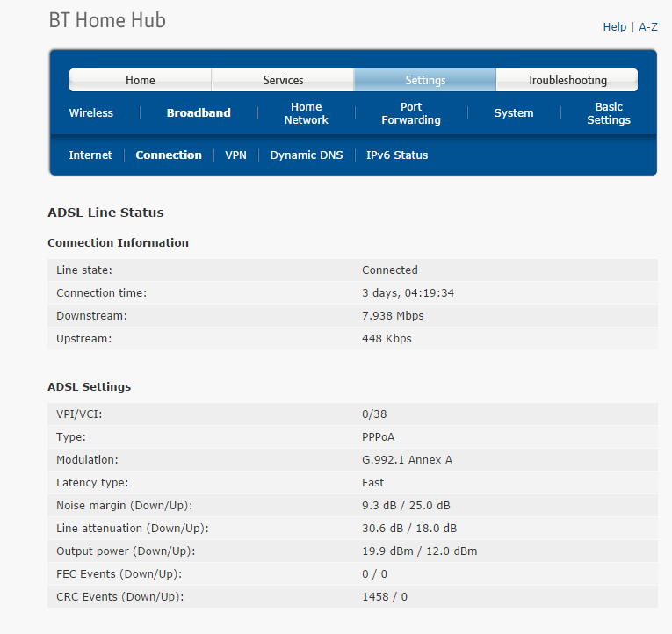
Task: Return to Basic Settings
Action: pyautogui.click(x=609, y=113)
